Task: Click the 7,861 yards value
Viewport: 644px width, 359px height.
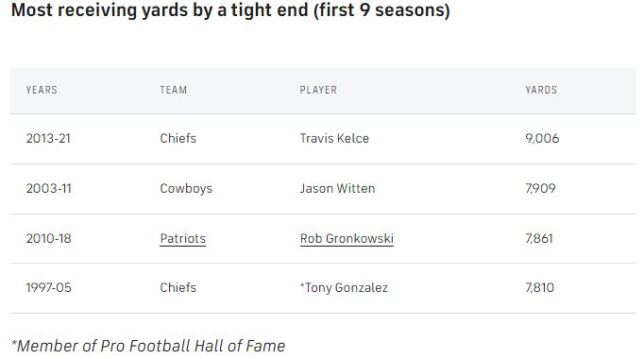Action: [539, 238]
